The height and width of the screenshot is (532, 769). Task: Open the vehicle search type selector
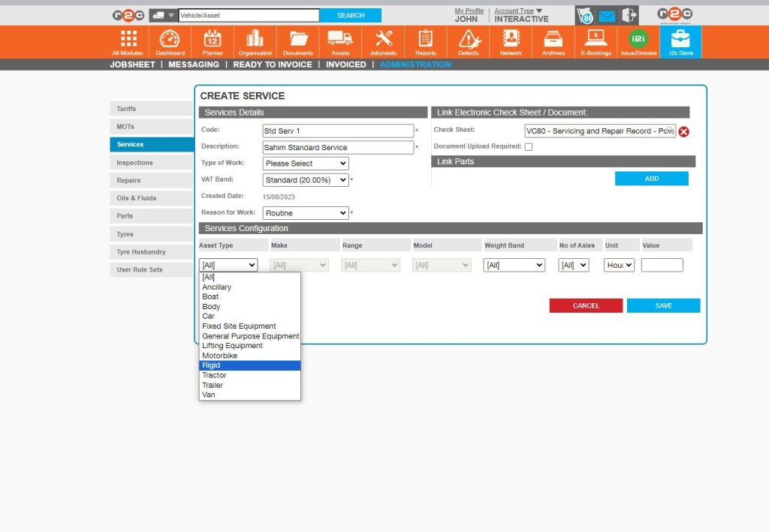point(163,16)
